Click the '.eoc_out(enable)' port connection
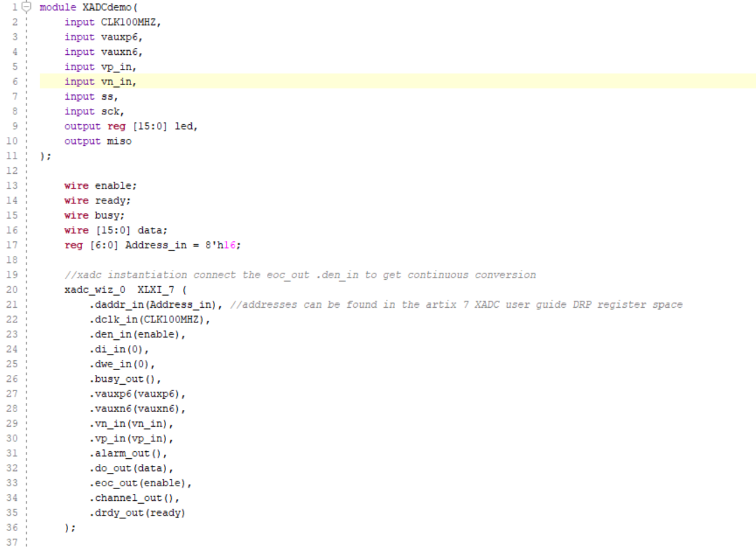Image resolution: width=756 pixels, height=548 pixels. click(140, 483)
